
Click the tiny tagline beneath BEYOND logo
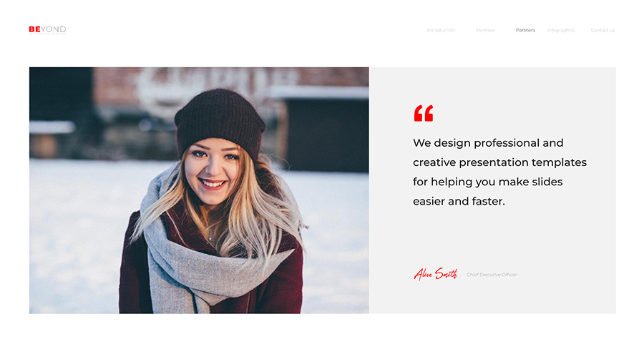click(x=47, y=34)
